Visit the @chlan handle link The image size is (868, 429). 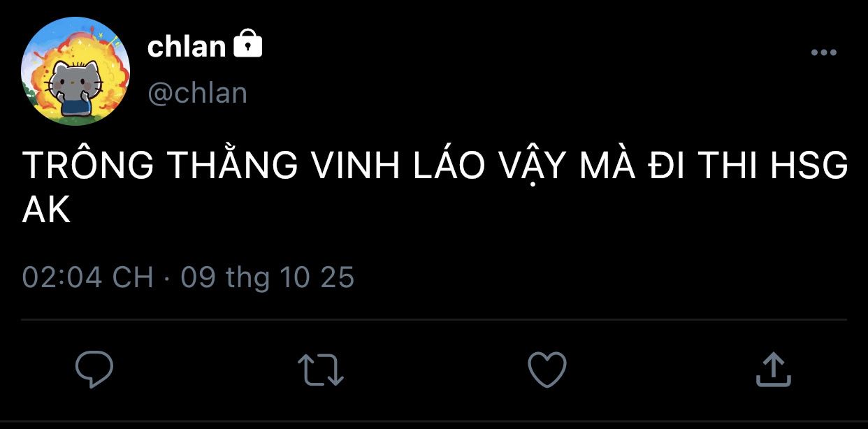coord(197,92)
